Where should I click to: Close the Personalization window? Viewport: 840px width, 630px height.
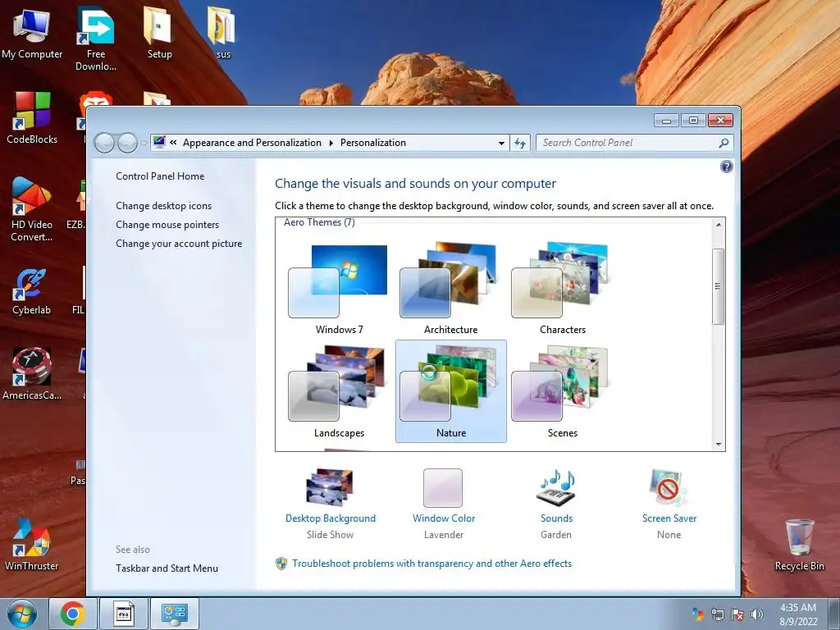(x=720, y=121)
